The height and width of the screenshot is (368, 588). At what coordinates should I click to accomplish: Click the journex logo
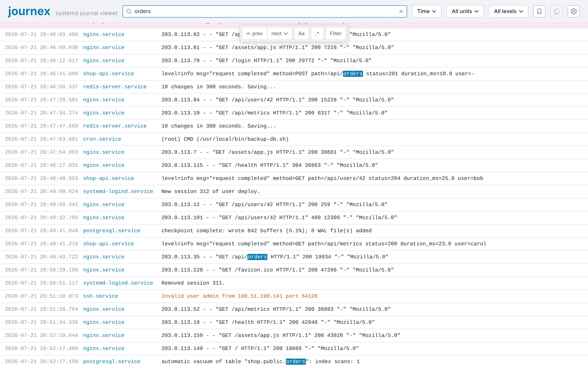[x=29, y=11]
